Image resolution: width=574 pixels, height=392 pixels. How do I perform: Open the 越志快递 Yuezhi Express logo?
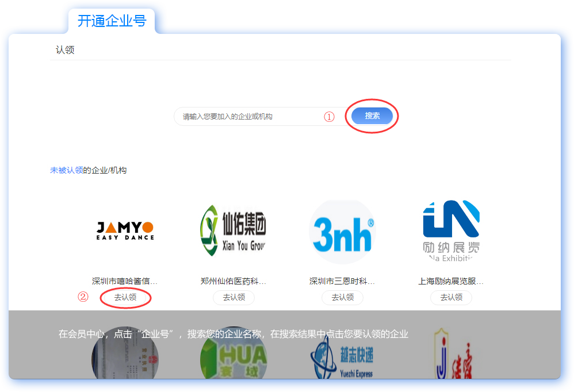(x=342, y=358)
